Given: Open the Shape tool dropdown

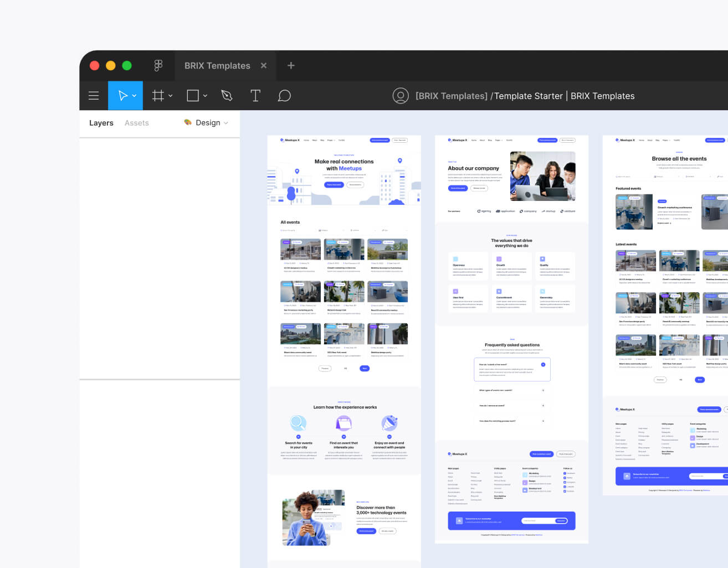Looking at the screenshot, I should pyautogui.click(x=204, y=95).
